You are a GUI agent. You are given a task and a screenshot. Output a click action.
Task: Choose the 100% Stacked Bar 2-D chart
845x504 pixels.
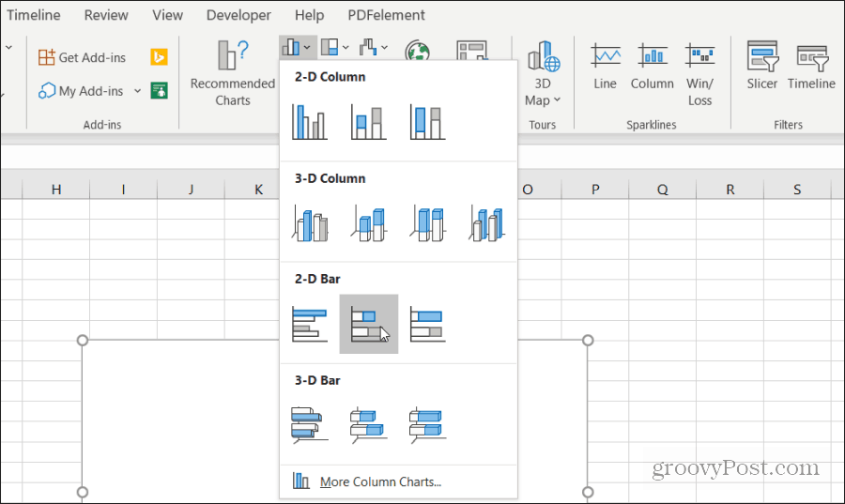[427, 324]
